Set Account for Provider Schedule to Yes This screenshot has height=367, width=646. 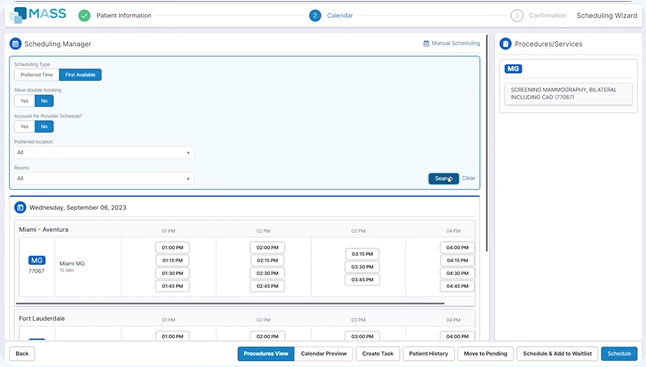[25, 126]
